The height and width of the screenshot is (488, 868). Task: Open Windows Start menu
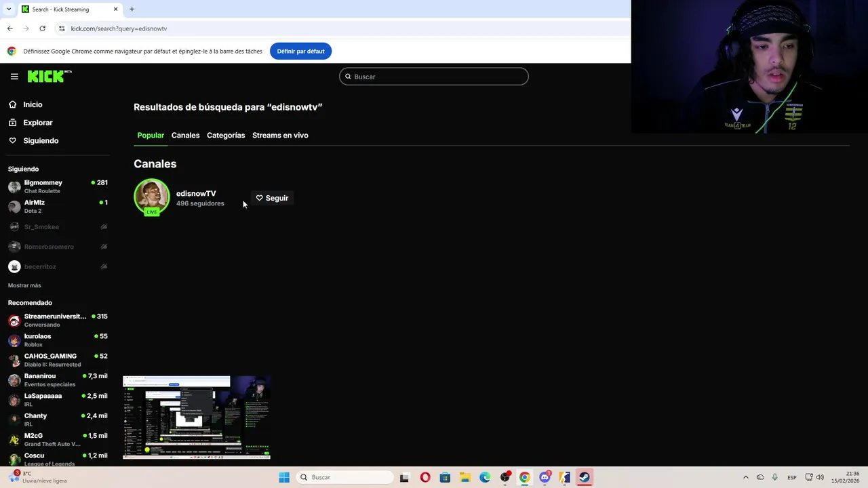(x=284, y=477)
